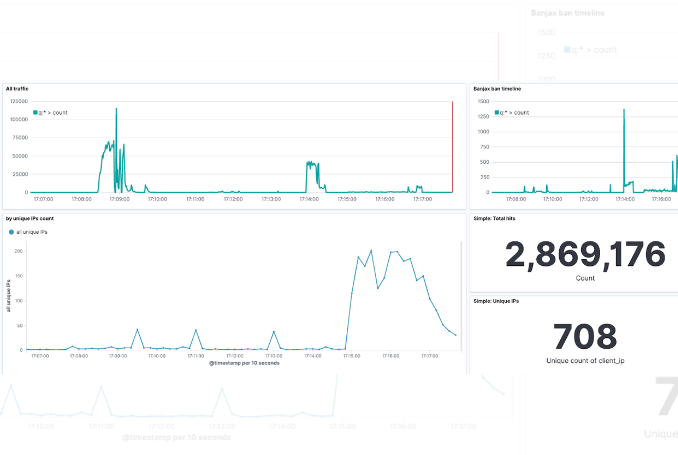Image resolution: width=678 pixels, height=455 pixels.
Task: Click the Unique count of client_ip label
Action: coord(585,358)
